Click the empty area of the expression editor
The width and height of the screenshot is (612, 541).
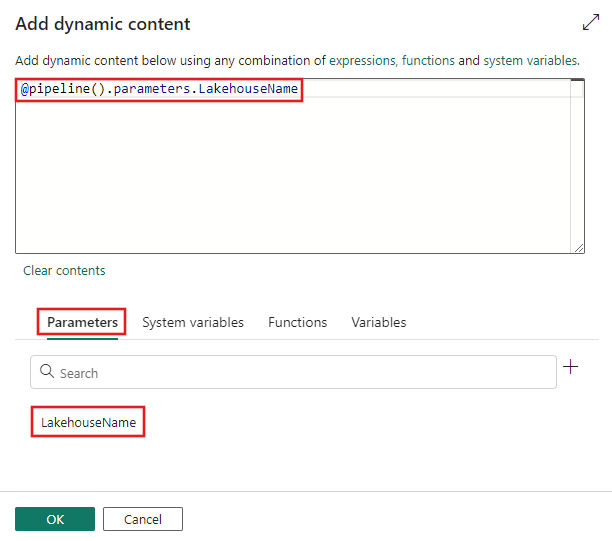click(x=290, y=180)
